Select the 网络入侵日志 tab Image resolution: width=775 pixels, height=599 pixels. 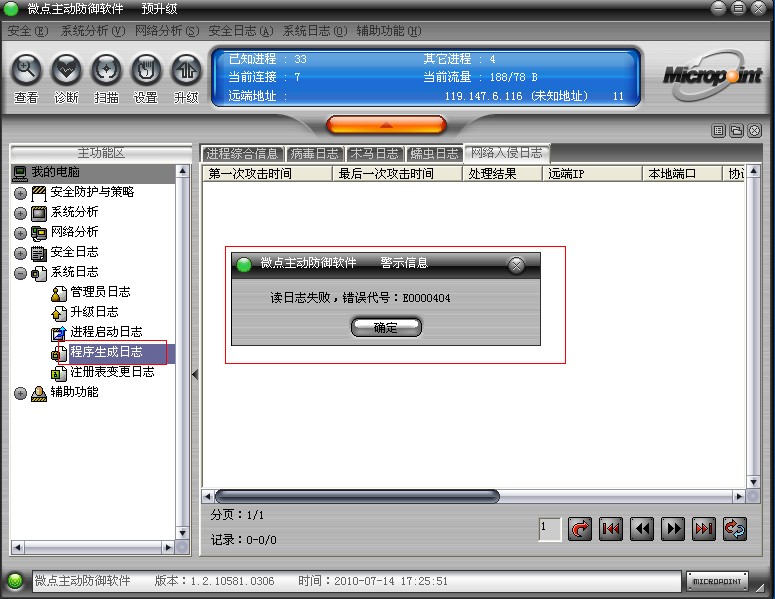pyautogui.click(x=507, y=153)
